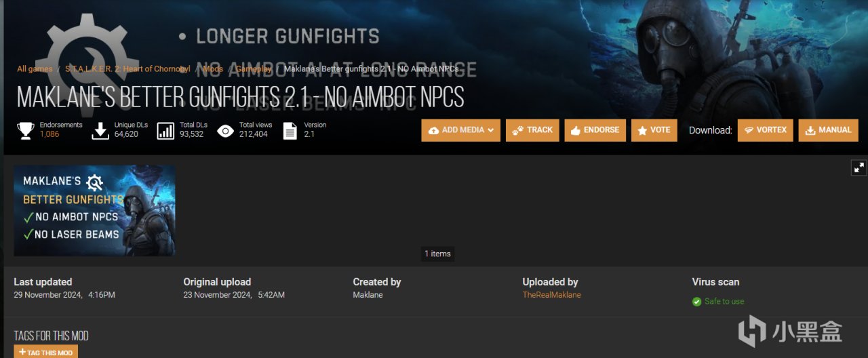
Task: Click the Tag This Mod button
Action: coord(46,352)
